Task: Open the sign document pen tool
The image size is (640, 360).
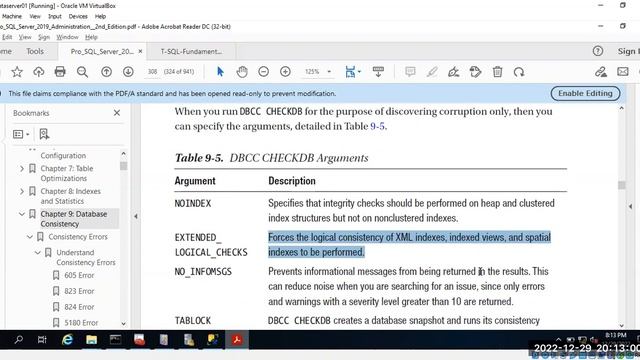Action: (x=453, y=72)
